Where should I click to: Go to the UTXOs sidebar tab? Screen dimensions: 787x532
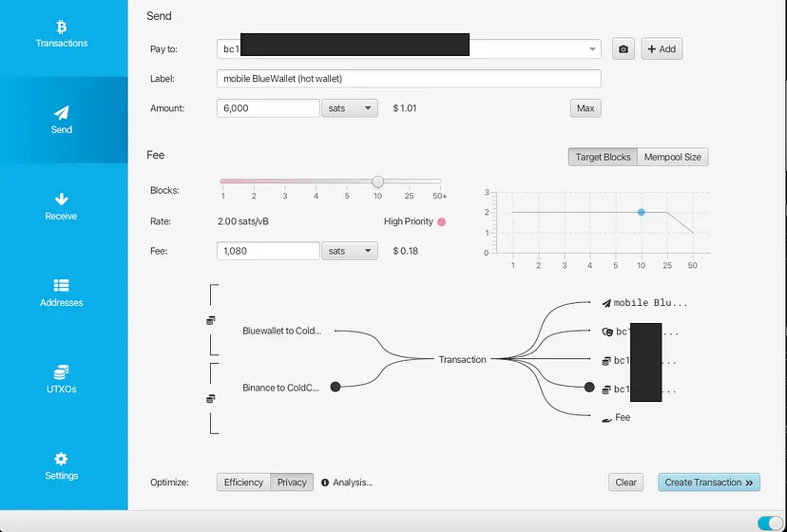coord(61,379)
